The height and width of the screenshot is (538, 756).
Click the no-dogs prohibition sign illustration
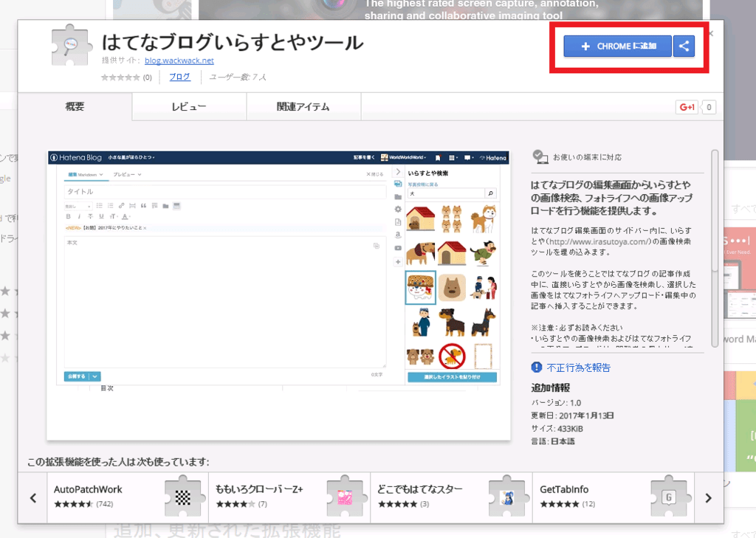[x=452, y=356]
